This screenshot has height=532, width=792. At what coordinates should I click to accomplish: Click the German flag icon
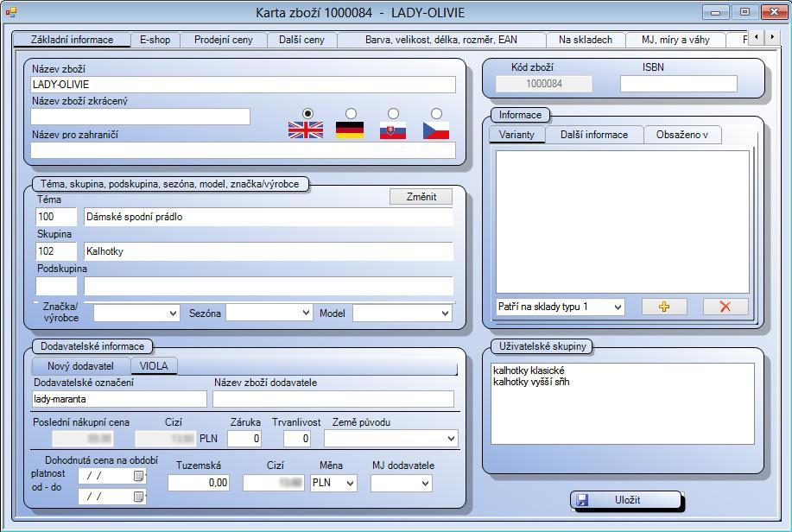coord(350,130)
